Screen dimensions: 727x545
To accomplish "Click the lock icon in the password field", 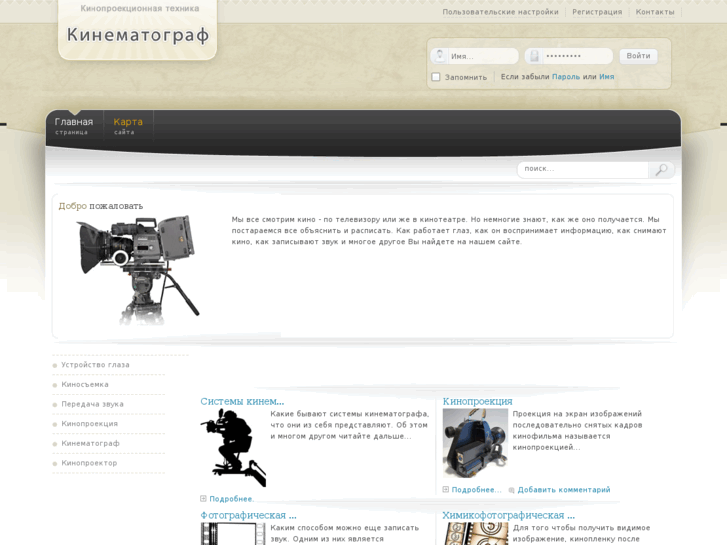I will [x=534, y=56].
